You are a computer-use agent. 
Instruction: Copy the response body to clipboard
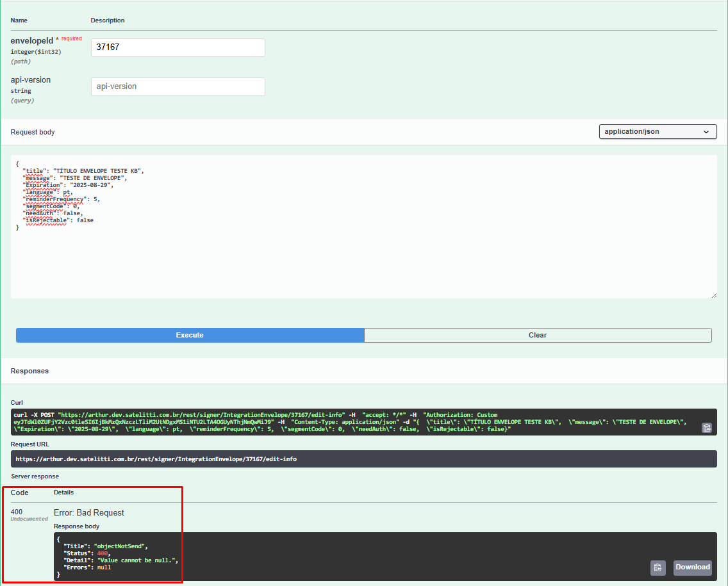(658, 567)
